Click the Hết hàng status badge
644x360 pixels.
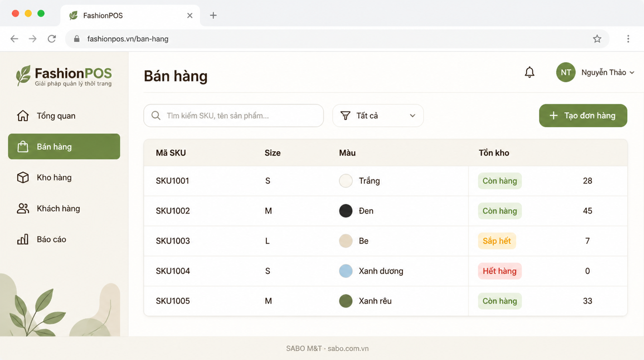click(x=500, y=271)
